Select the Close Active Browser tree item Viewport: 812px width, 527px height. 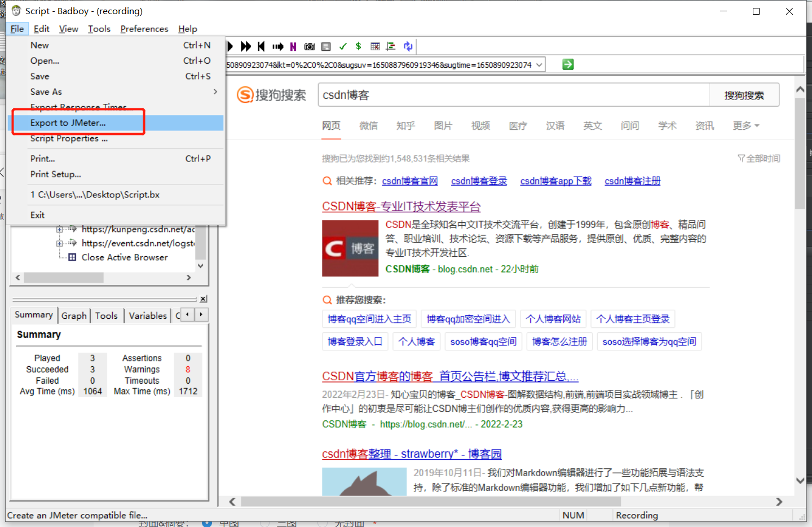pyautogui.click(x=125, y=257)
